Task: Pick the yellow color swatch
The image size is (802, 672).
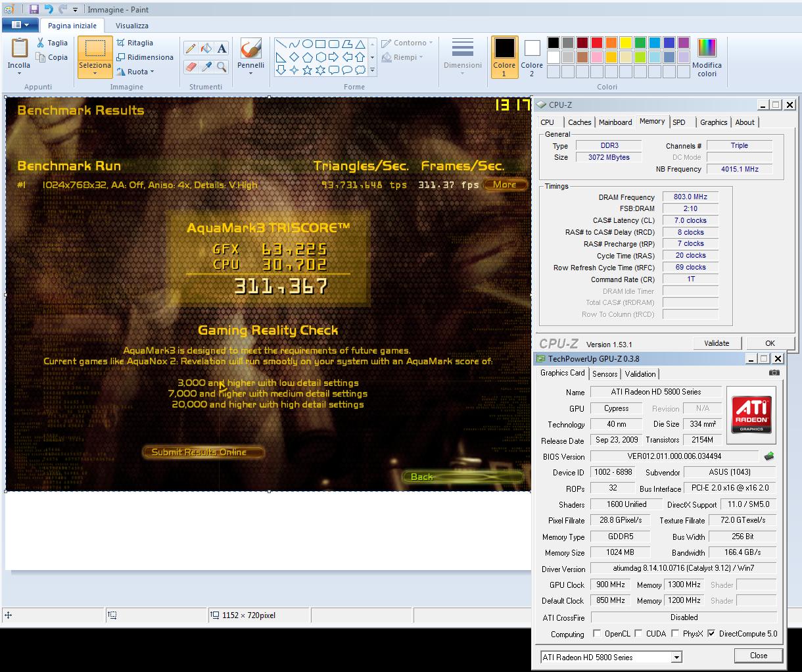Action: point(626,43)
